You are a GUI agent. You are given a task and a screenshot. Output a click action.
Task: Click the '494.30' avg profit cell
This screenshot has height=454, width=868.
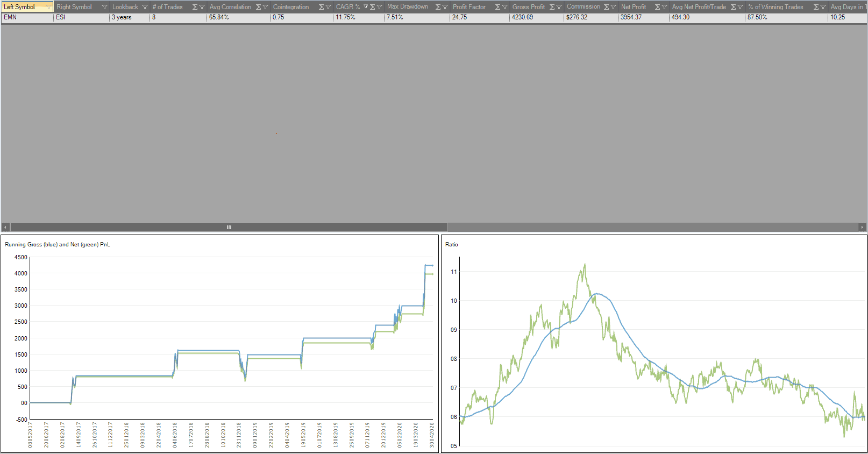click(x=707, y=17)
